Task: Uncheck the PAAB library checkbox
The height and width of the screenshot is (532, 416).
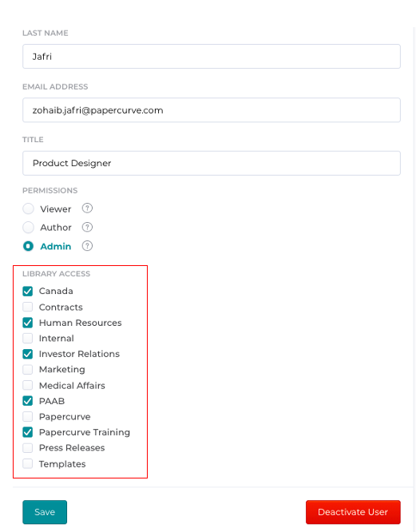Action: [x=28, y=401]
